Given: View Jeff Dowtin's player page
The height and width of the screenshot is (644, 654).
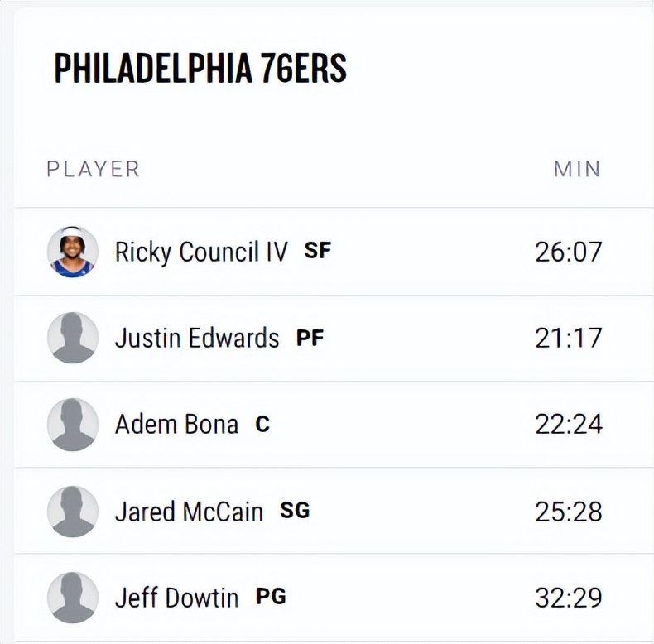Looking at the screenshot, I should 176,597.
